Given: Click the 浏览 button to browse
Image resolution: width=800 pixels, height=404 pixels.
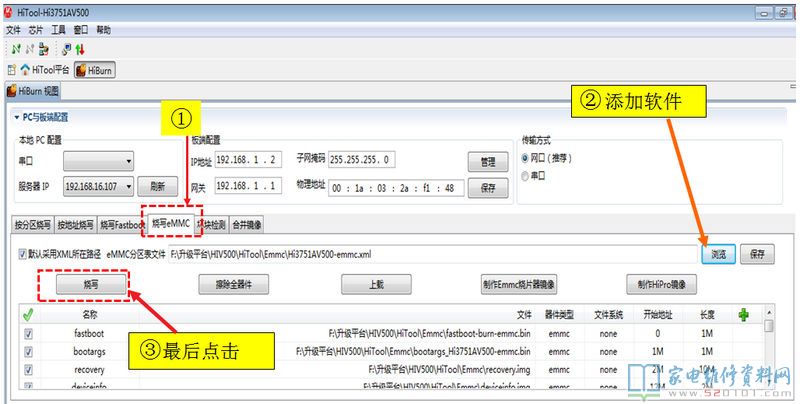Looking at the screenshot, I should pos(718,254).
